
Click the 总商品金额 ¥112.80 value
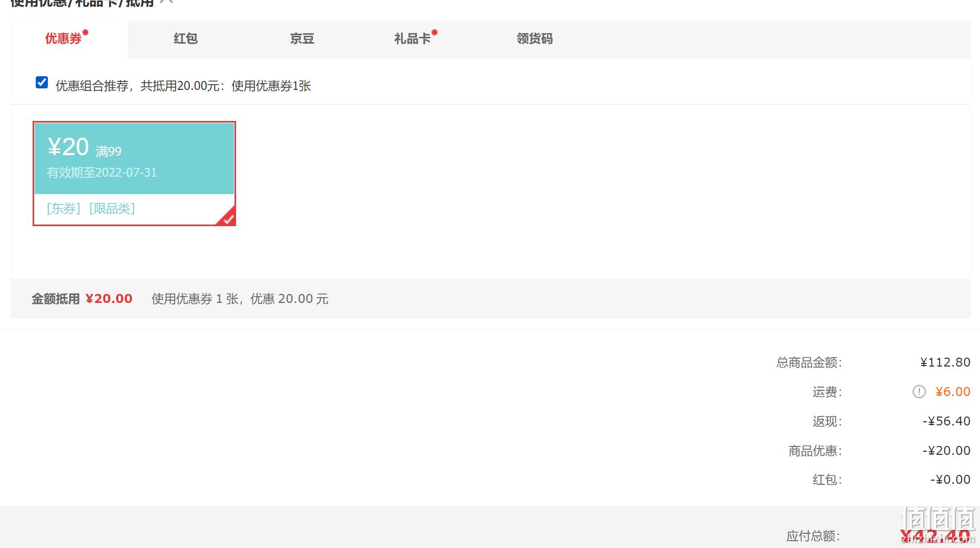pos(945,362)
